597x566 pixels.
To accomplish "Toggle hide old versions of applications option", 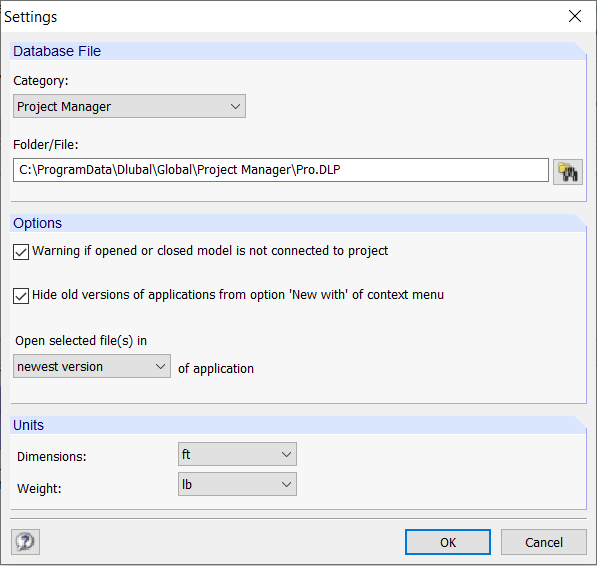I will 21,296.
